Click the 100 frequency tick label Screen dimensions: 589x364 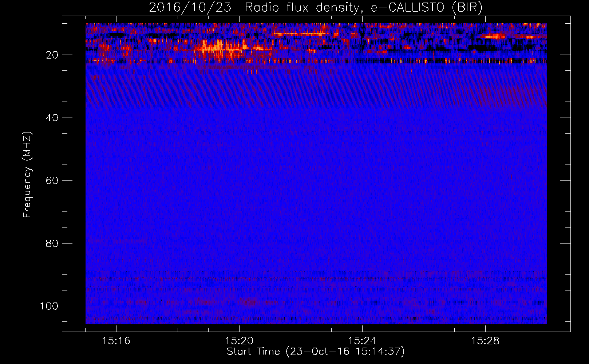tap(49, 306)
